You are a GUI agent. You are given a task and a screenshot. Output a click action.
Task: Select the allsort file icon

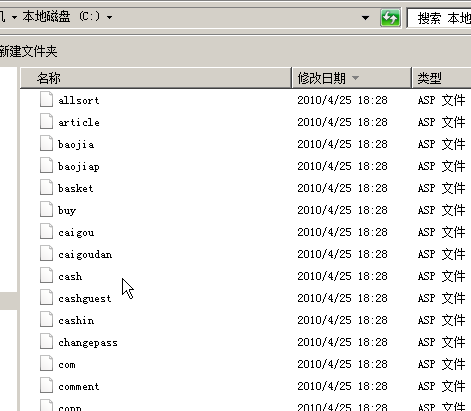[x=46, y=100]
